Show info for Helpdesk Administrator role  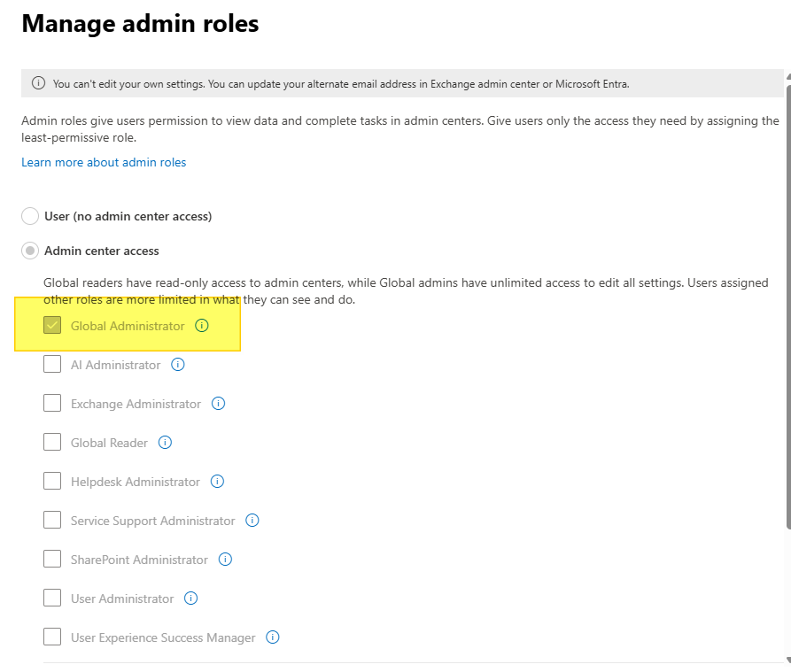217,482
